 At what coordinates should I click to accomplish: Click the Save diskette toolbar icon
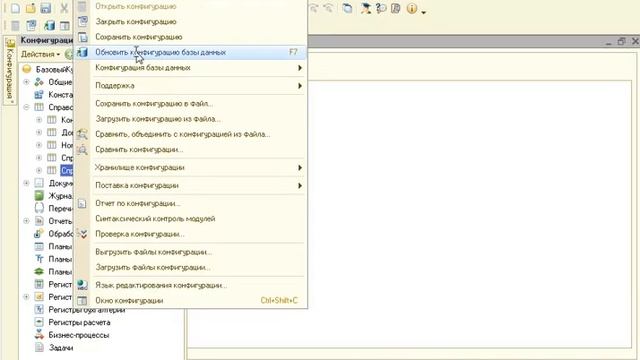click(46, 8)
